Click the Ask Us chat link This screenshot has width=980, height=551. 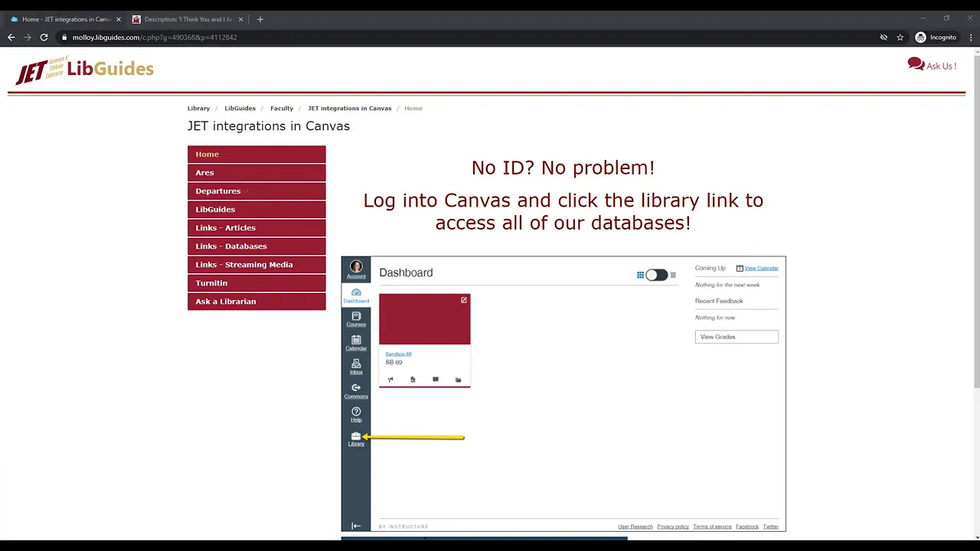point(932,65)
